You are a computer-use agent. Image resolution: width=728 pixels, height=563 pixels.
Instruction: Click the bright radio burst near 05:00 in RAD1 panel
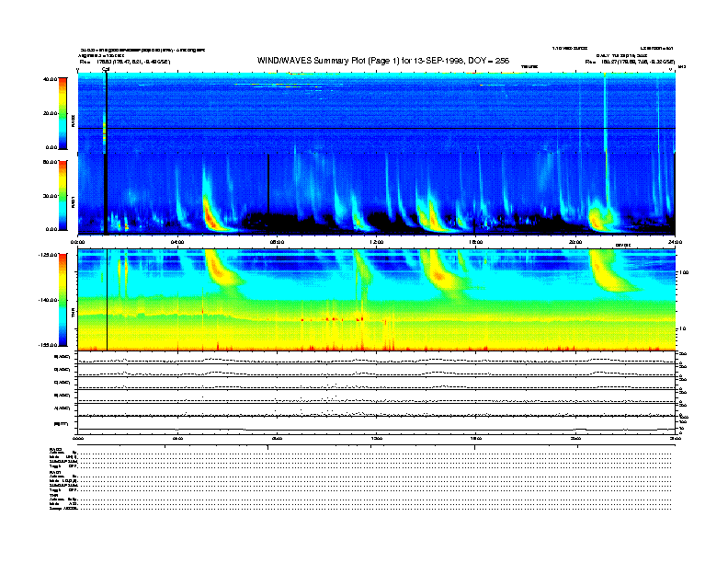(211, 214)
